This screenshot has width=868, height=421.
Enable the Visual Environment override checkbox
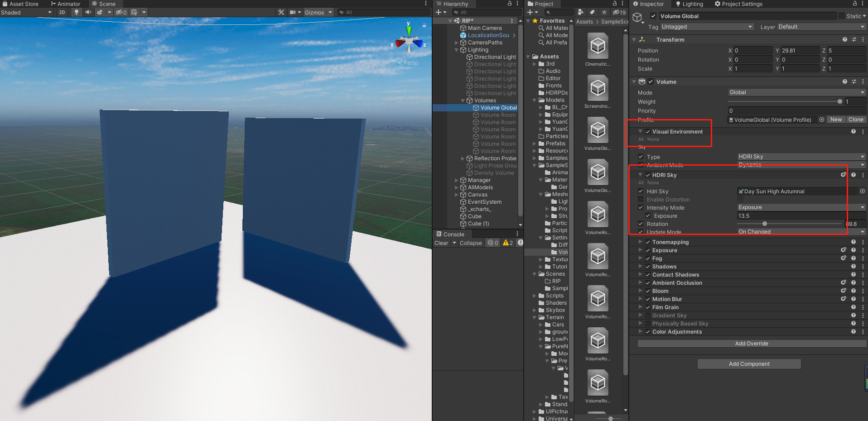pos(647,131)
